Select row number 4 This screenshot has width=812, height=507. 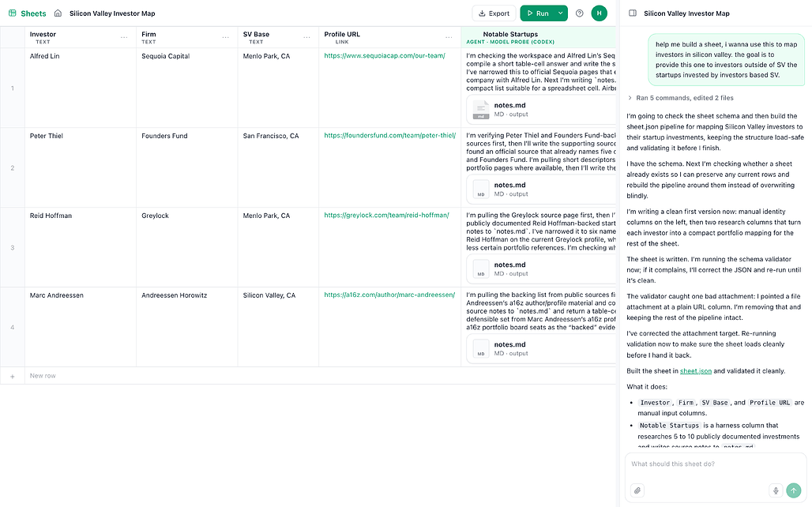click(13, 327)
